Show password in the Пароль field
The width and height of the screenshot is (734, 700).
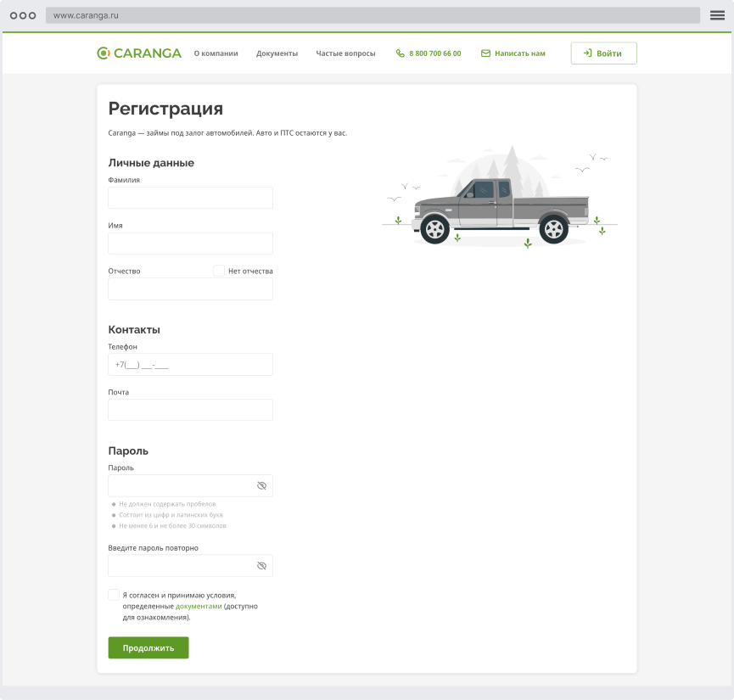point(261,486)
